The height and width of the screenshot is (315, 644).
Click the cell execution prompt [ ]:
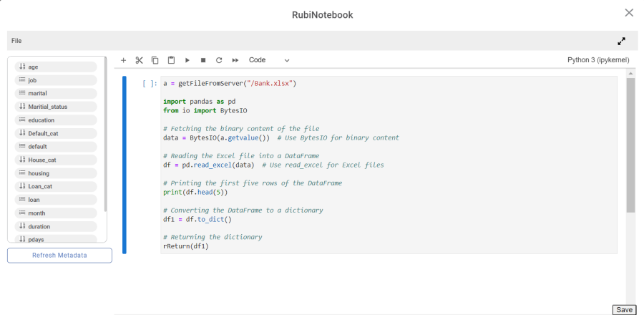150,84
